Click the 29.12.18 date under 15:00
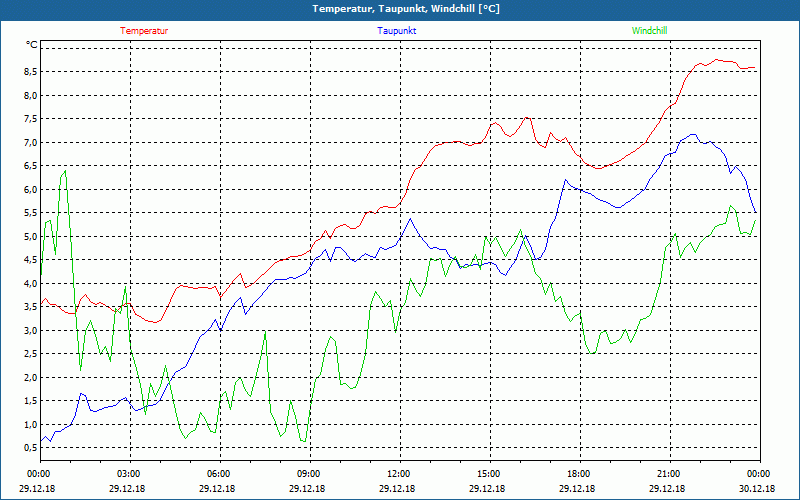Viewport: 800px width, 500px height. click(487, 488)
